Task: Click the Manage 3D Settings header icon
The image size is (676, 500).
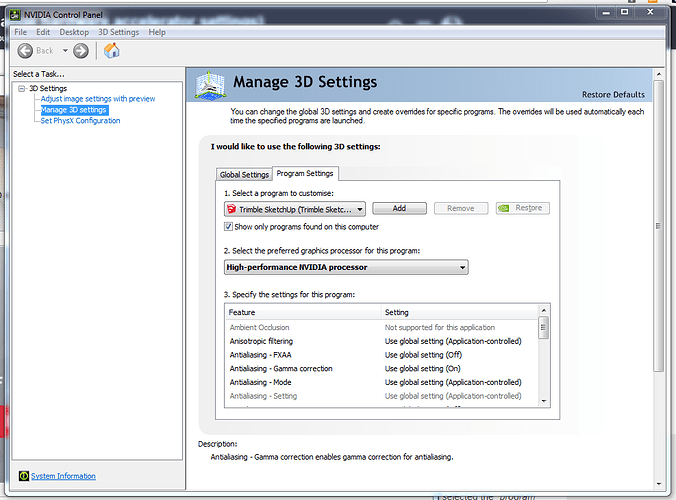Action: (x=210, y=85)
